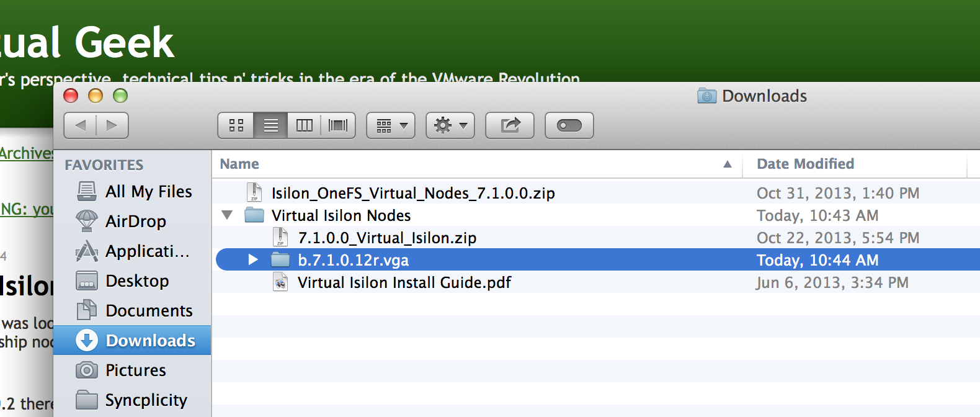Go forward with the right arrow
980x417 pixels.
click(112, 125)
